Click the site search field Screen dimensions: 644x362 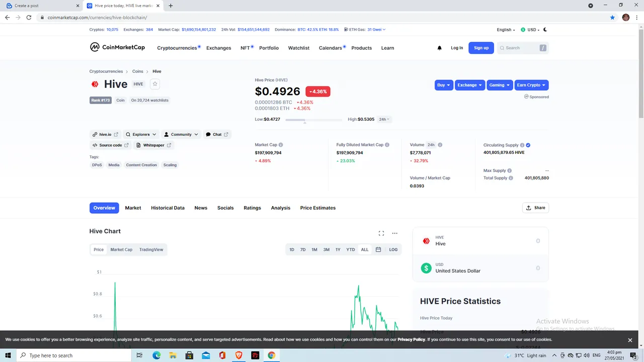click(x=523, y=48)
